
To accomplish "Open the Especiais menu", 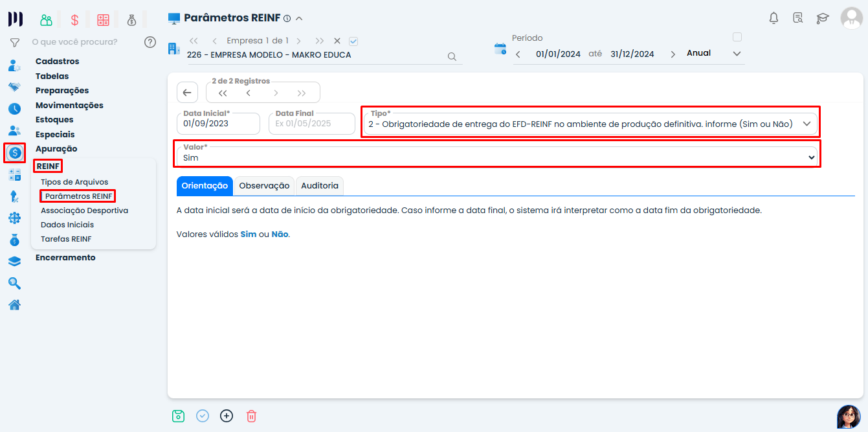I will 55,135.
